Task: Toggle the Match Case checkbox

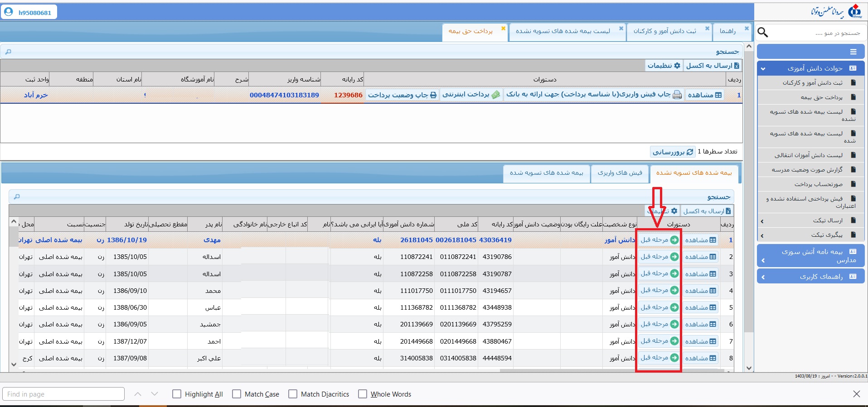Action: 237,394
